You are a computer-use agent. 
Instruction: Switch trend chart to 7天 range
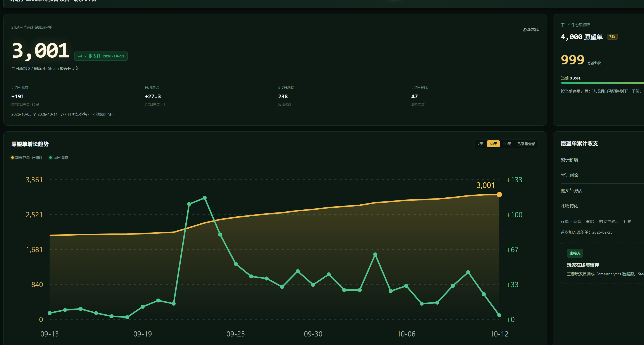pyautogui.click(x=480, y=144)
